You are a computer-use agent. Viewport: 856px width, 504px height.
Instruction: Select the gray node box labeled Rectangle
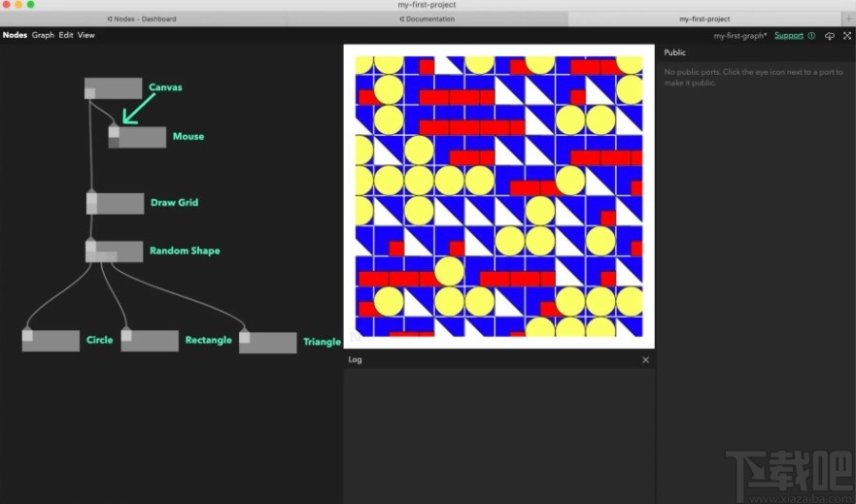(x=150, y=341)
